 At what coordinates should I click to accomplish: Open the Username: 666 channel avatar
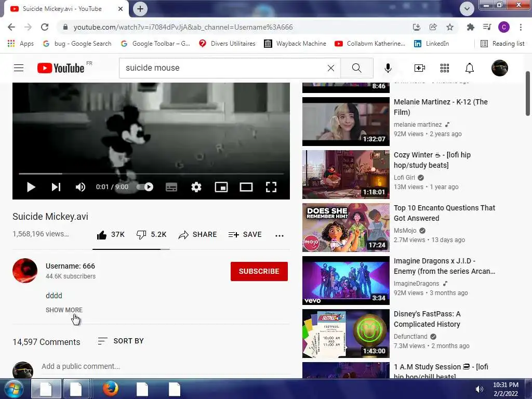(x=25, y=270)
